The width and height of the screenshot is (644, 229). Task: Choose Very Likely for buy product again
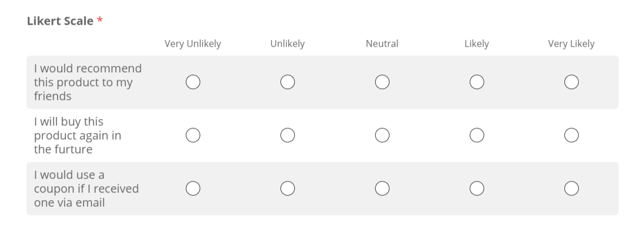coord(571,135)
